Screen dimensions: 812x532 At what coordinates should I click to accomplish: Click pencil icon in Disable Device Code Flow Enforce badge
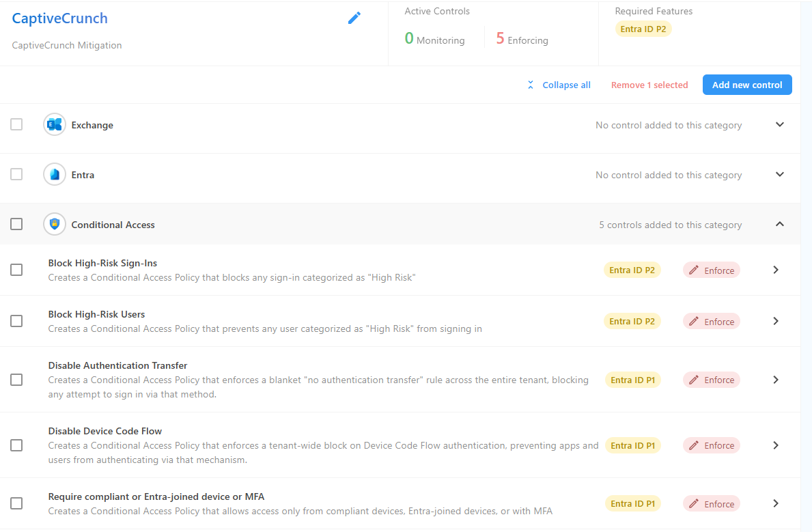pos(694,445)
